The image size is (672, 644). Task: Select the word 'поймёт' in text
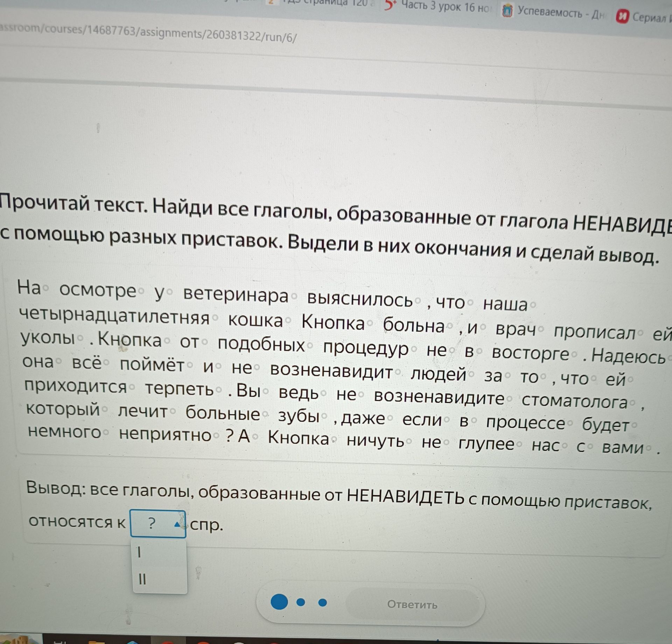(152, 365)
